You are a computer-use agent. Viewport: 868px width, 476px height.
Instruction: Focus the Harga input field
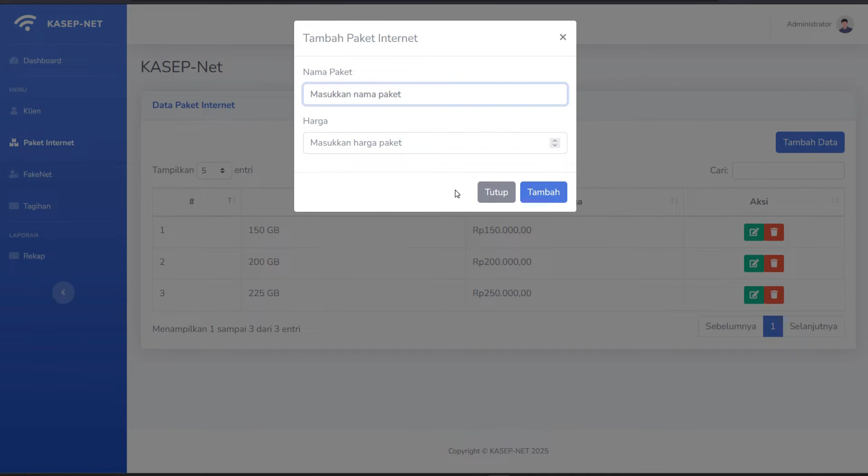pos(435,143)
